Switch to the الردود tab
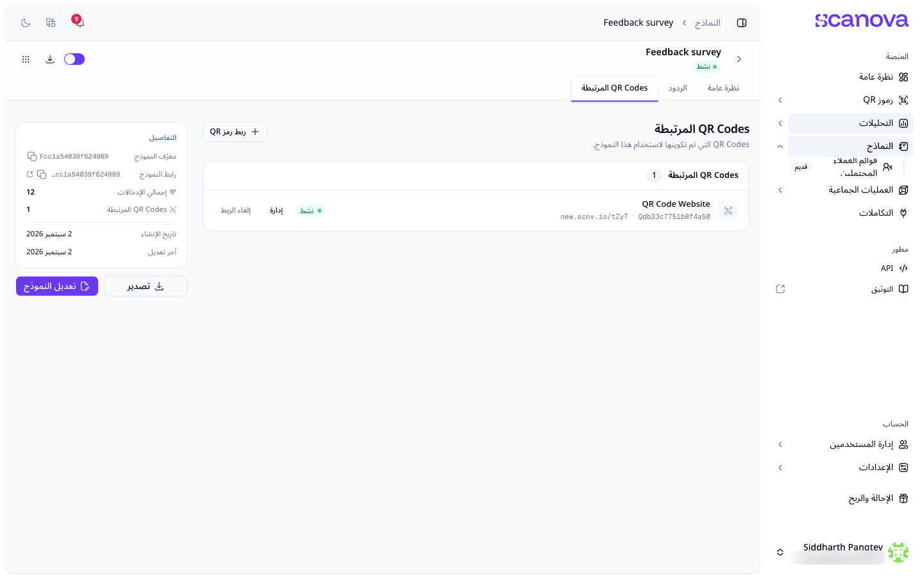 pyautogui.click(x=678, y=88)
